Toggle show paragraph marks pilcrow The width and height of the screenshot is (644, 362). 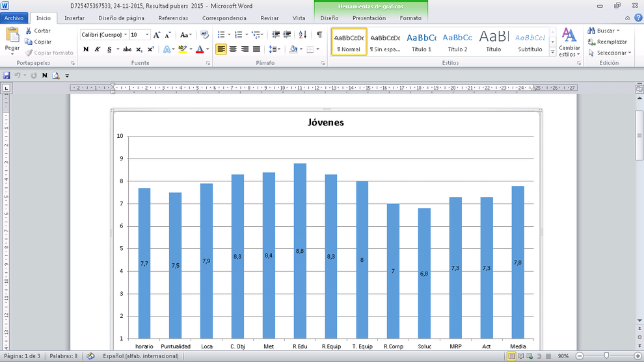tap(319, 35)
